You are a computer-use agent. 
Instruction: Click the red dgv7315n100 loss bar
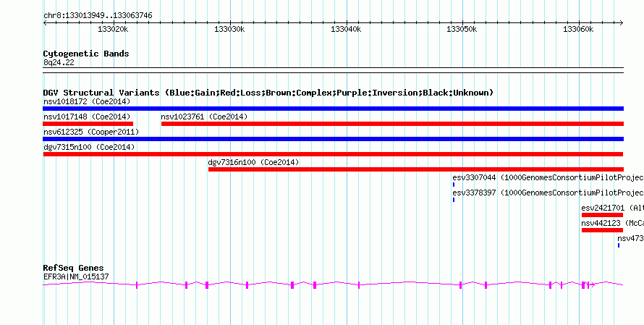point(333,154)
